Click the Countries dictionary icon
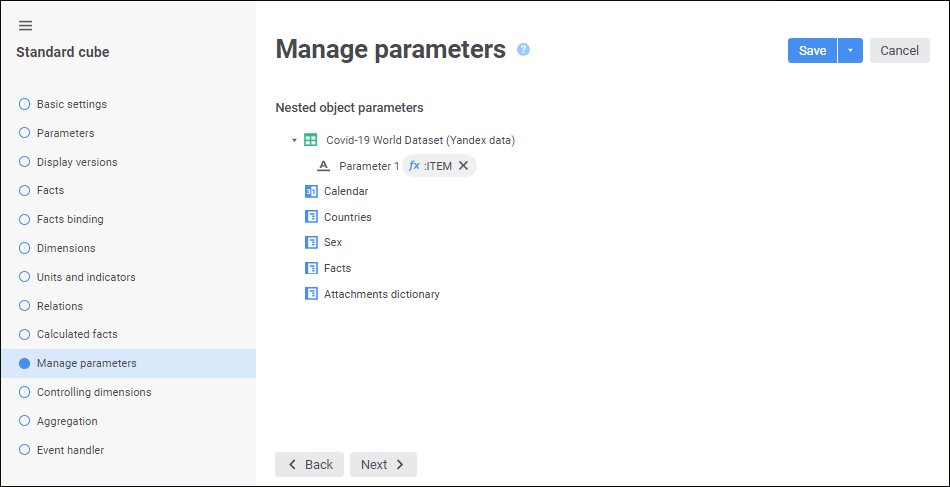This screenshot has height=487, width=950. 311,217
